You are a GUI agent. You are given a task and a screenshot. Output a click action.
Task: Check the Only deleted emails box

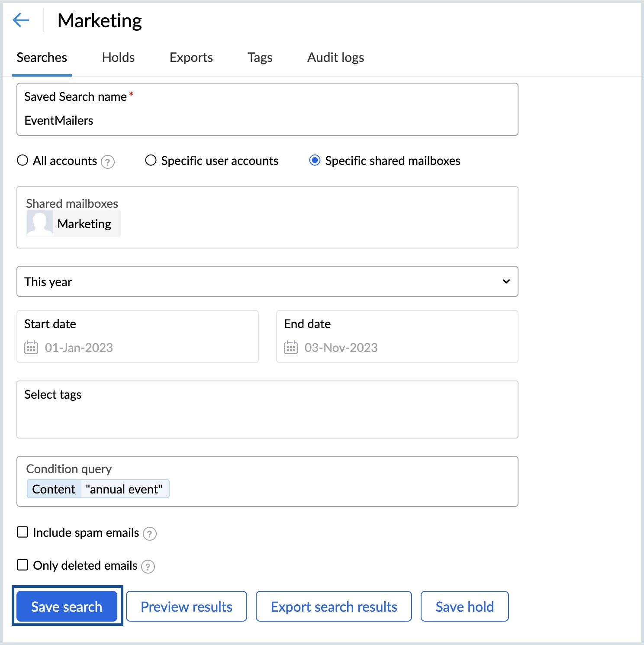(23, 565)
